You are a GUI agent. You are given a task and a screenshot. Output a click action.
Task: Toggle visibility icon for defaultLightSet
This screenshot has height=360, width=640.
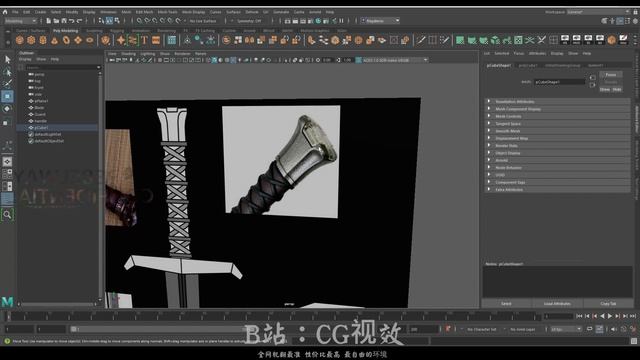tap(31, 134)
